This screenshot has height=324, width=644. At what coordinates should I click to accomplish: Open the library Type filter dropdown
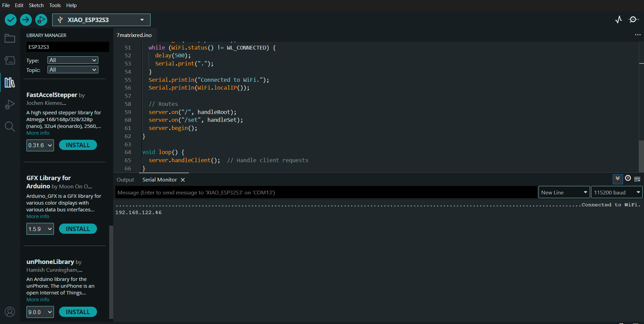tap(73, 60)
